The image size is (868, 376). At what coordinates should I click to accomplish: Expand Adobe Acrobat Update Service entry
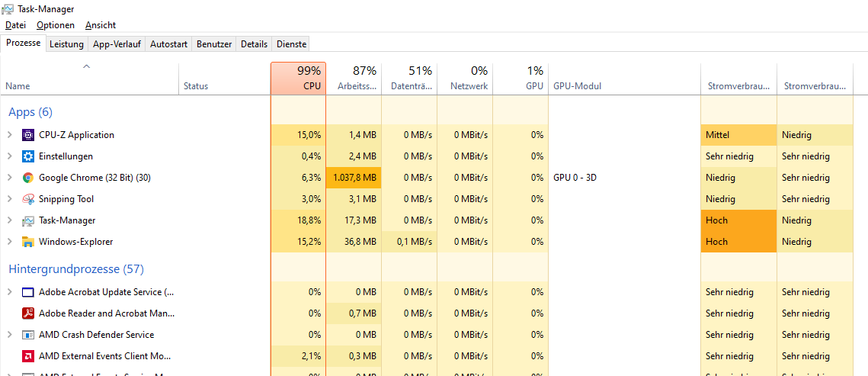[9, 292]
